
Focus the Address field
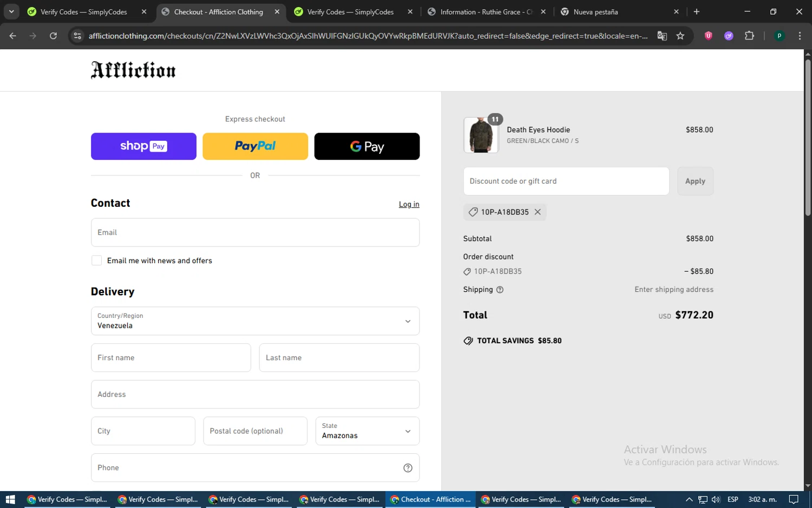tap(255, 394)
